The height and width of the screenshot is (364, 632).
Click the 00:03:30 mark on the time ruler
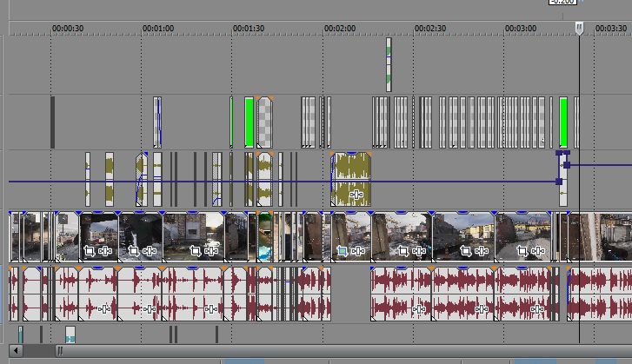pos(611,29)
